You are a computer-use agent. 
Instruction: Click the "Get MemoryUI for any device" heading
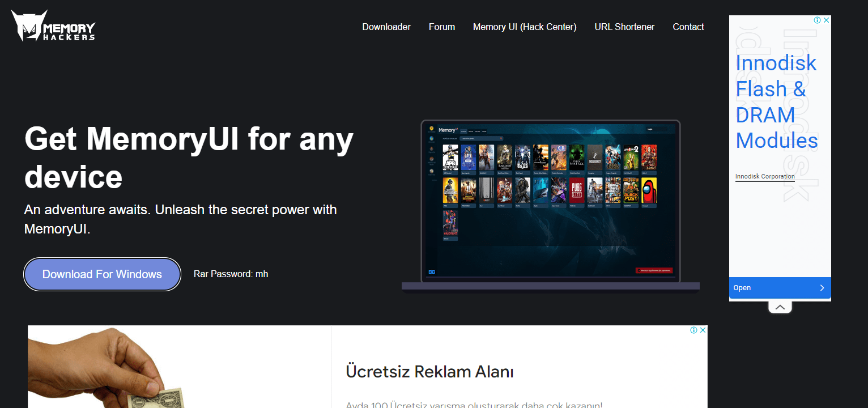click(189, 158)
